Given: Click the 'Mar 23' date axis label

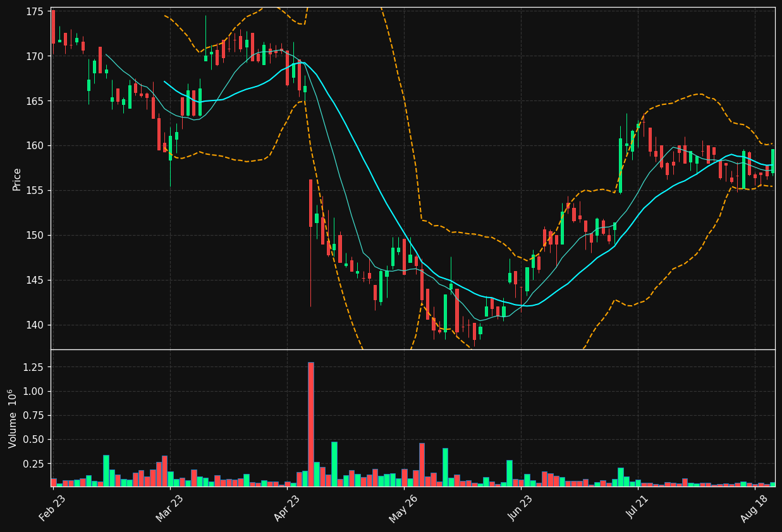Looking at the screenshot, I should click(x=169, y=507).
